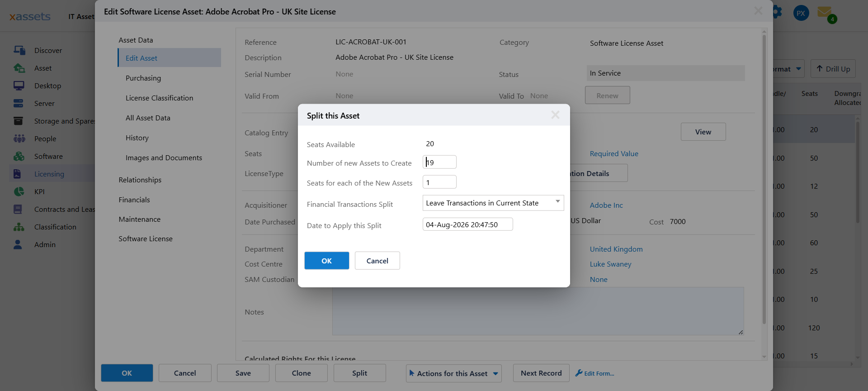Click the Edit Form wrench icon
The height and width of the screenshot is (391, 868).
click(x=579, y=373)
